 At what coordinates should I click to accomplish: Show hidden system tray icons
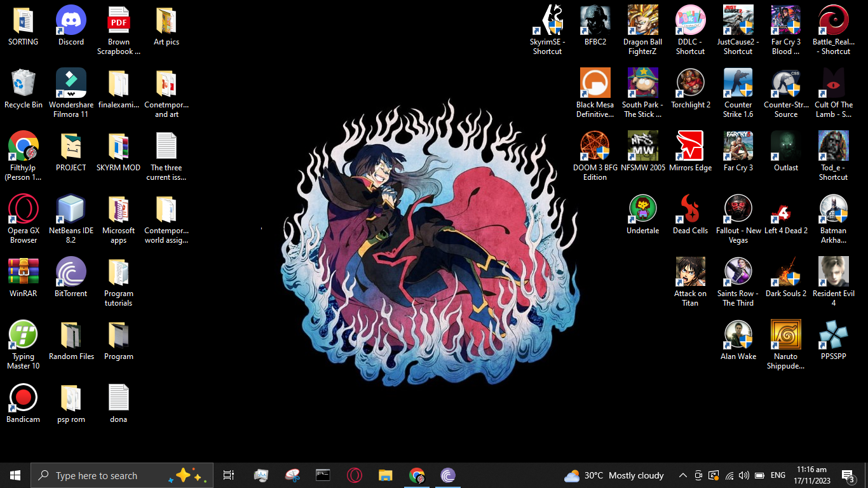(683, 475)
